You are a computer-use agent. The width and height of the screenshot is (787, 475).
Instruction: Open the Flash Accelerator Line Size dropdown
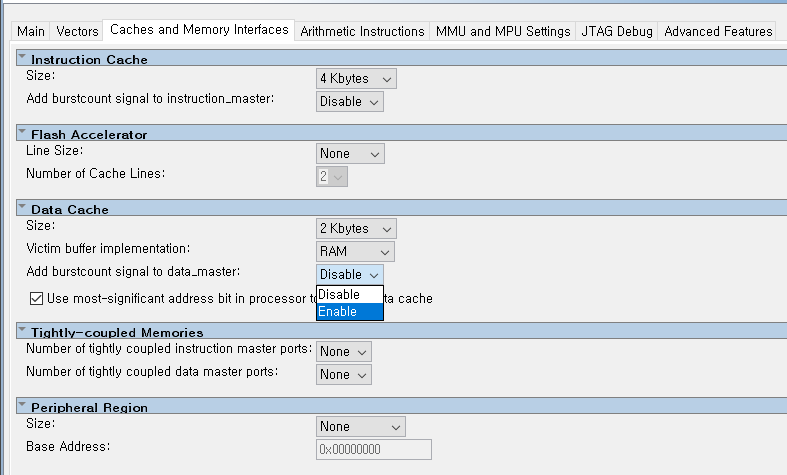[350, 154]
